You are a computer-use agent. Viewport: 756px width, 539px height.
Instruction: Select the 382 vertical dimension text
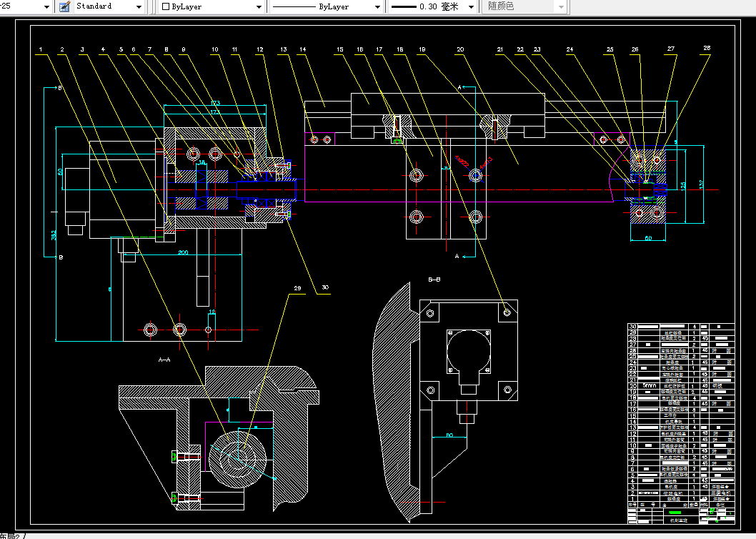54,234
